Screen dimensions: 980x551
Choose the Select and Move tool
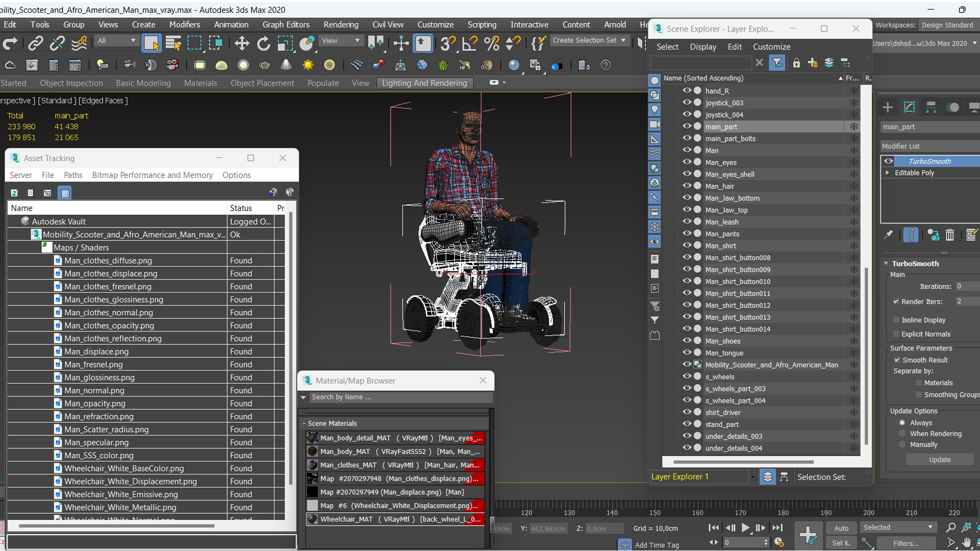[241, 43]
